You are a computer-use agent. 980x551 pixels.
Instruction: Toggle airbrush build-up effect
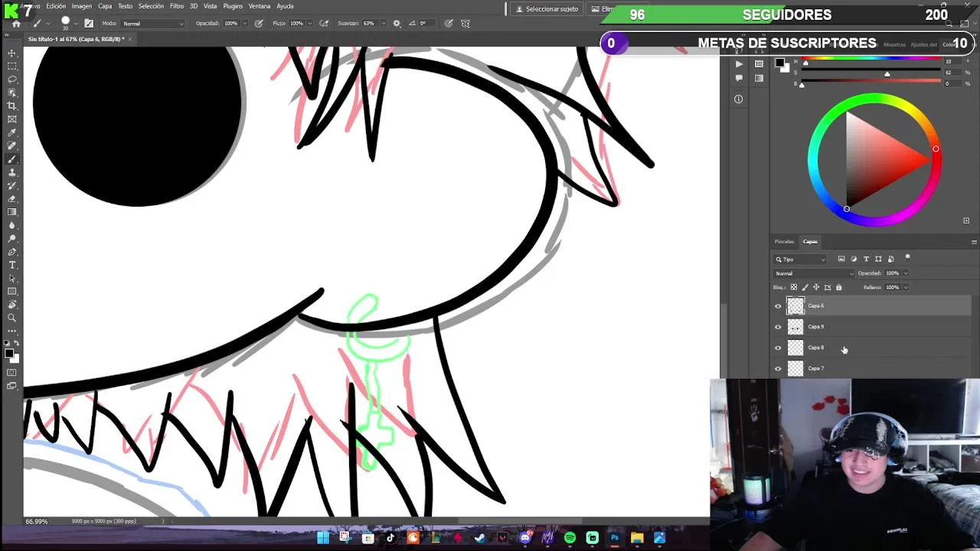pos(324,24)
